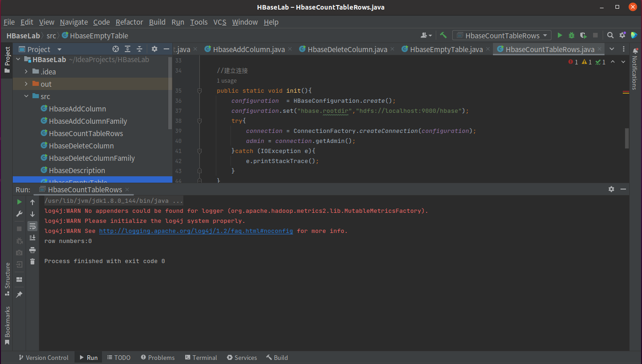Screen dimensions: 642x364
Task: Rerun program using Run panel green arrow
Action: (19, 202)
